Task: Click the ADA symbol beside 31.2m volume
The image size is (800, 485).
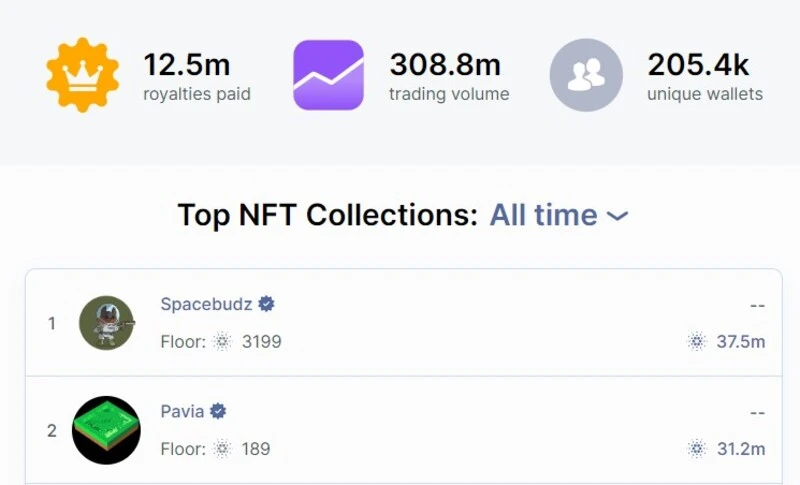Action: pyautogui.click(x=696, y=449)
